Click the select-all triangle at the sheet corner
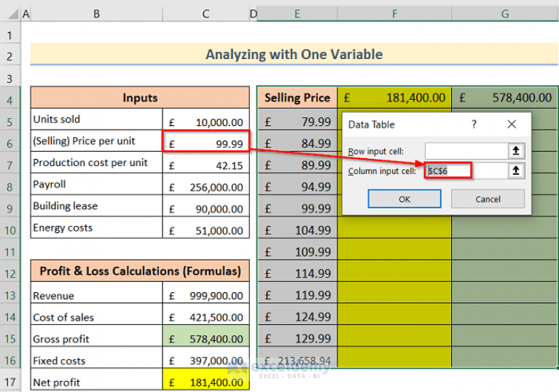The height and width of the screenshot is (392, 559). (x=13, y=14)
